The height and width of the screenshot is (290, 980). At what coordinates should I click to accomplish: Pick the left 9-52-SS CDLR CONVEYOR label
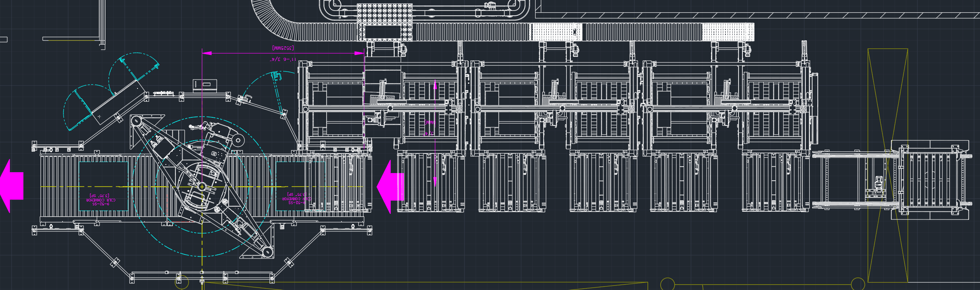[x=101, y=199]
